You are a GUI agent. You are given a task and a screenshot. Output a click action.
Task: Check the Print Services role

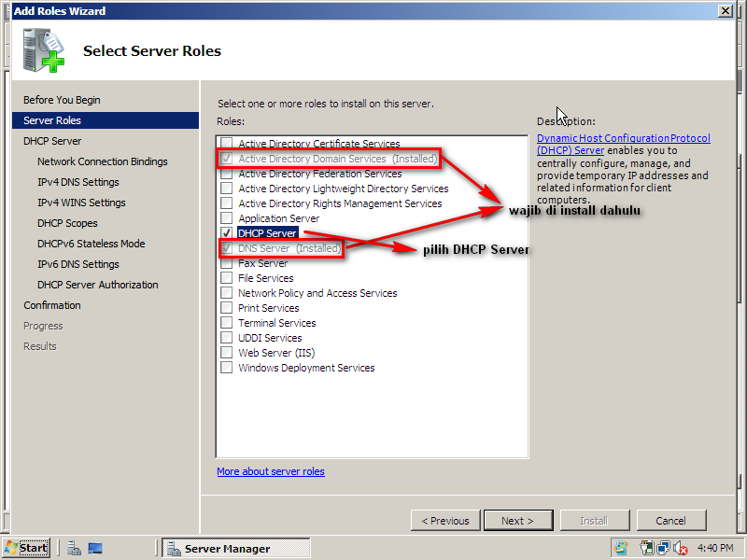(x=226, y=308)
